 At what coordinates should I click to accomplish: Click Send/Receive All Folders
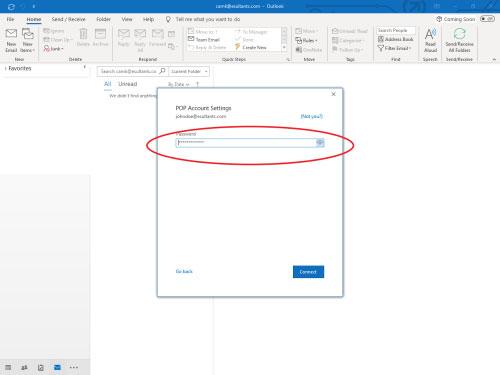[x=459, y=40]
